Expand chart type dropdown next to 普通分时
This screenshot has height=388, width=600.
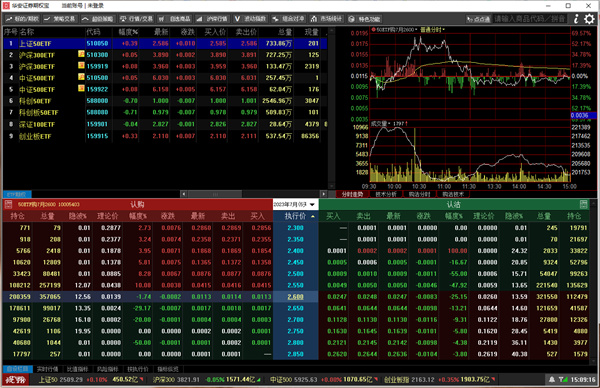443,29
